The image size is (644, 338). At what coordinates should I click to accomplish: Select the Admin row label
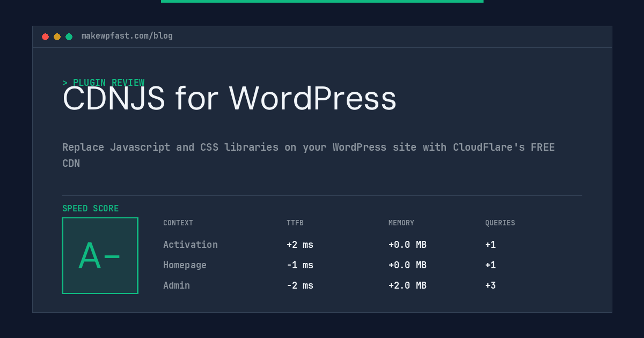click(177, 285)
